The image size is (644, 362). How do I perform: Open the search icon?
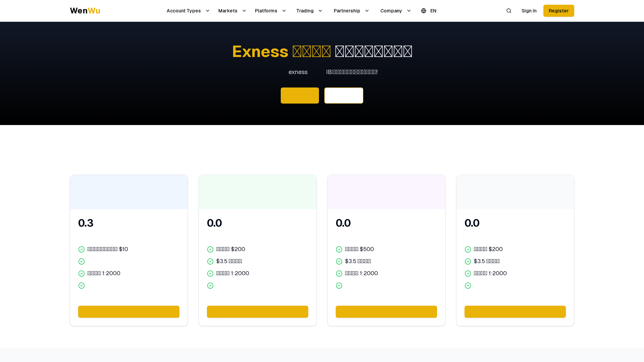pos(508,11)
